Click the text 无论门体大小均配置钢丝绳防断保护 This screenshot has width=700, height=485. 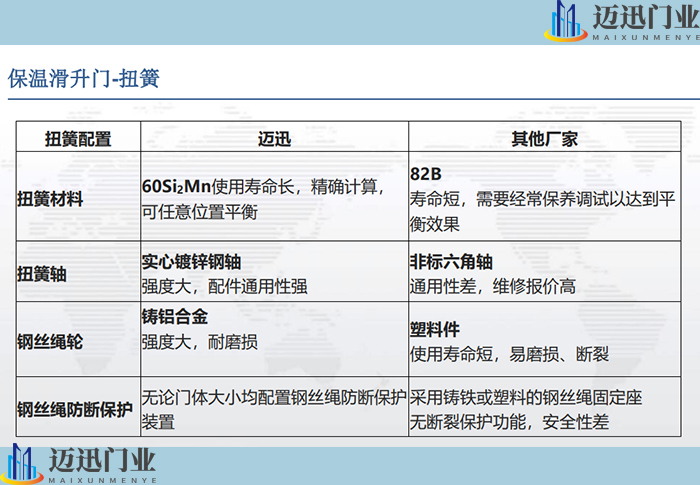pos(274,397)
